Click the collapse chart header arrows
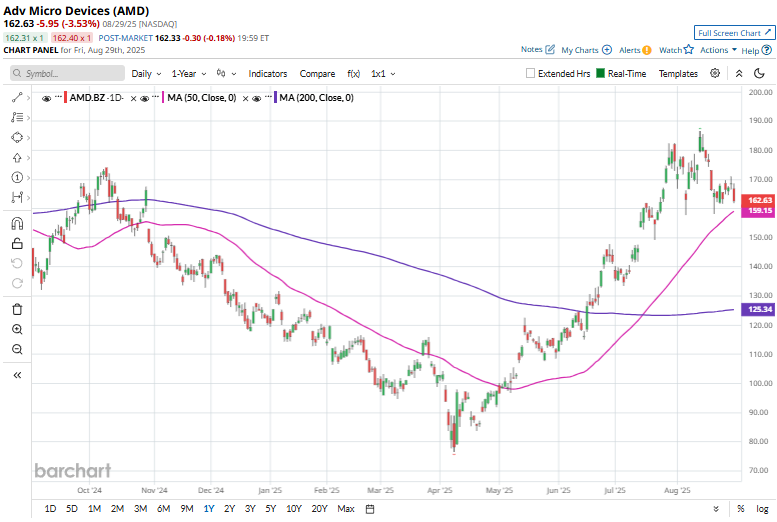This screenshot has height=522, width=777. (739, 73)
